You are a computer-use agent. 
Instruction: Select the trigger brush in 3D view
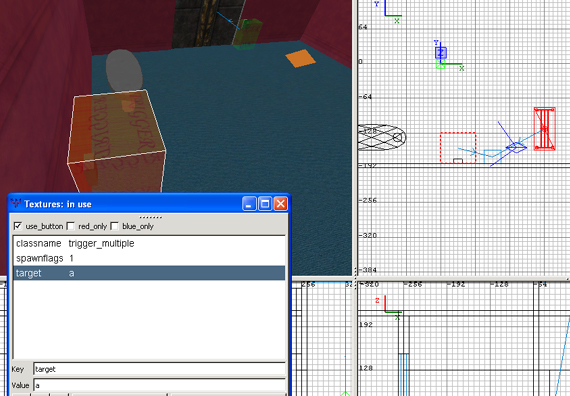[116, 142]
